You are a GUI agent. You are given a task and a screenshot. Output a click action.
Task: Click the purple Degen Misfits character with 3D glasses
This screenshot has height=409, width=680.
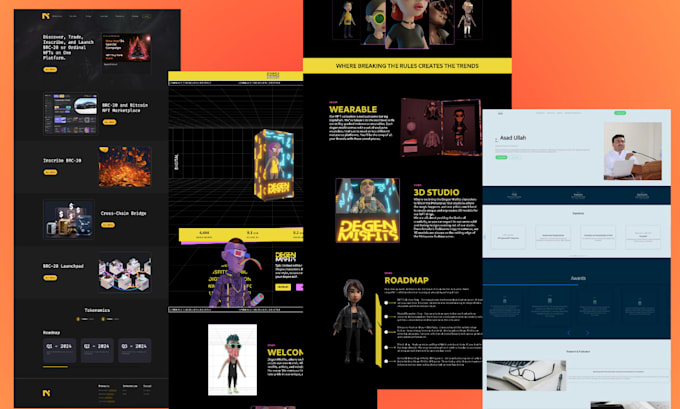[236, 273]
